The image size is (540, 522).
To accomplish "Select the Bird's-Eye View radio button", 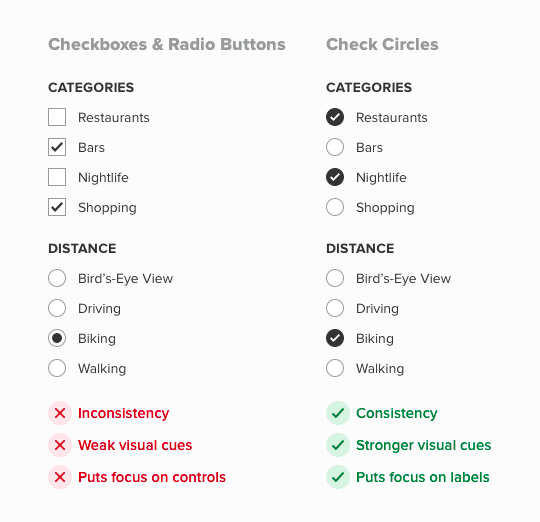I will point(57,278).
